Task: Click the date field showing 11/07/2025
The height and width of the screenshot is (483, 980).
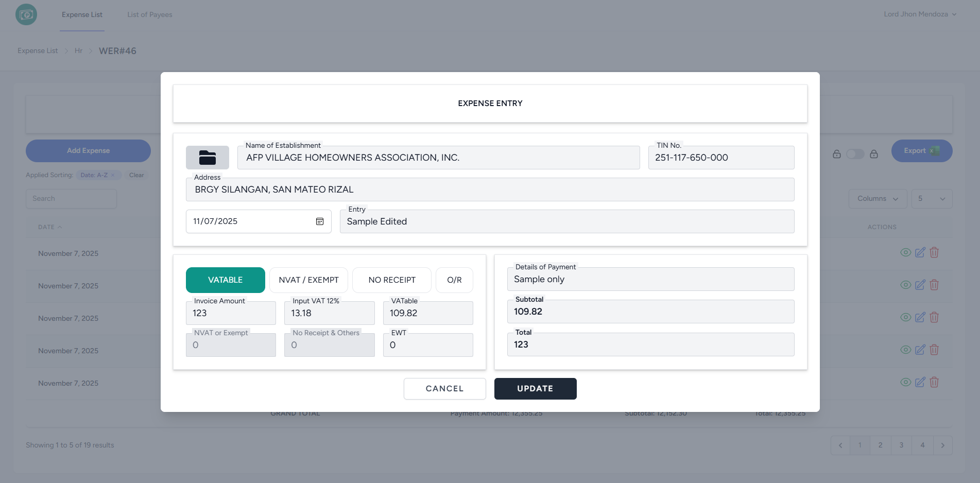Action: pyautogui.click(x=259, y=221)
